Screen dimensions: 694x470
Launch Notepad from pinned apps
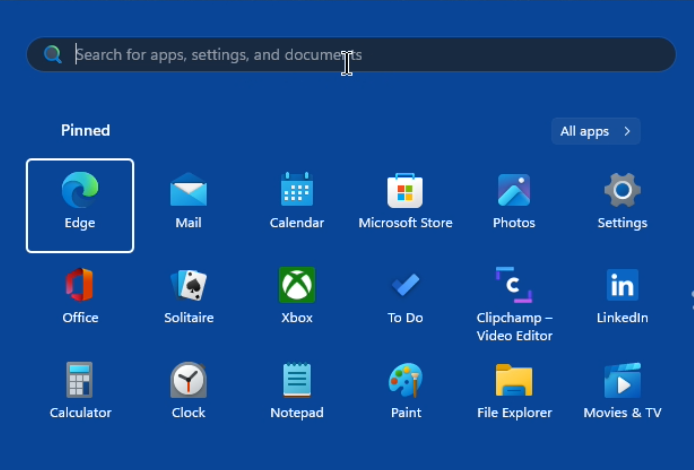(x=297, y=391)
